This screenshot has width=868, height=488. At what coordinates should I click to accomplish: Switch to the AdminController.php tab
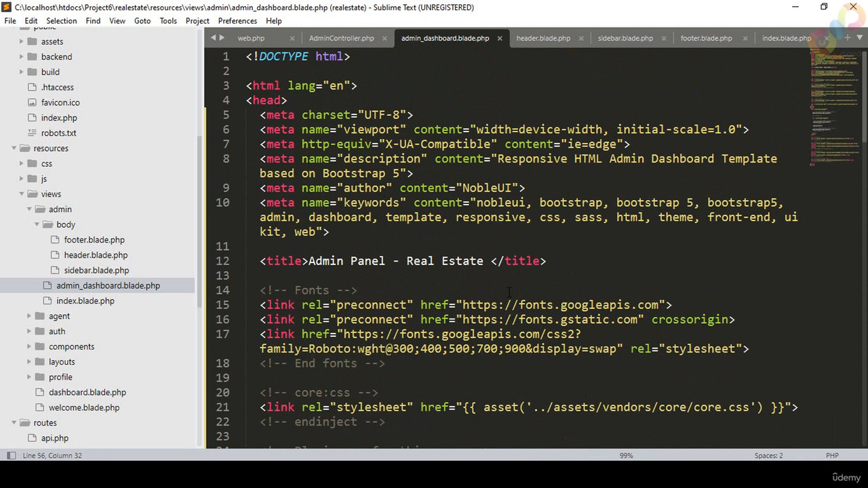tap(341, 38)
